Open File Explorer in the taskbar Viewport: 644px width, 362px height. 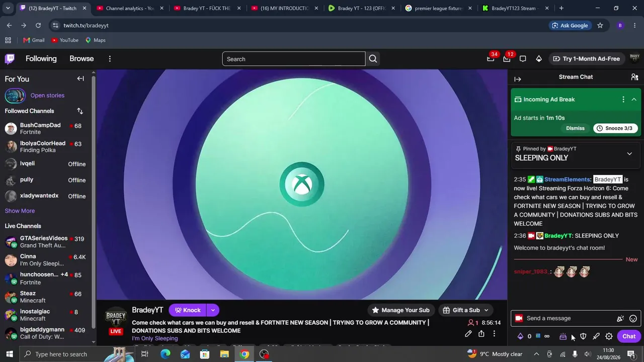point(224,354)
